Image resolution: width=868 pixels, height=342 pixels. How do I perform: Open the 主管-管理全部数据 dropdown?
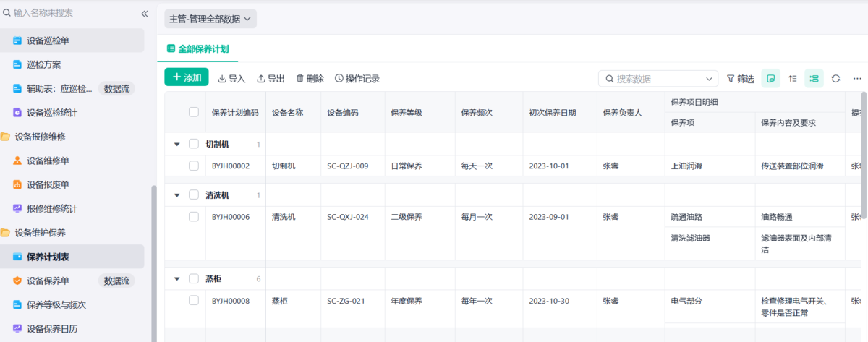[210, 19]
